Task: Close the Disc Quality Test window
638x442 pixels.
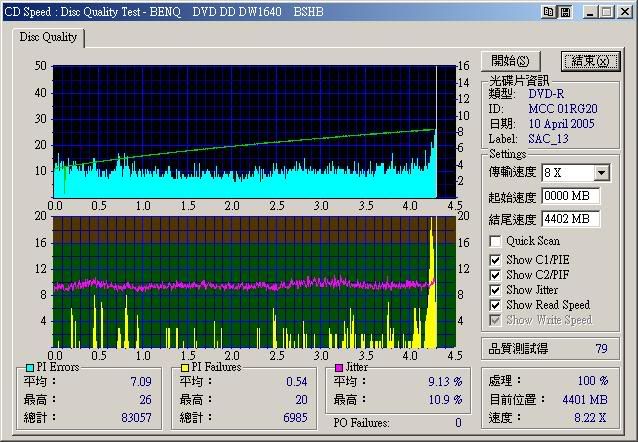Action: [x=625, y=12]
